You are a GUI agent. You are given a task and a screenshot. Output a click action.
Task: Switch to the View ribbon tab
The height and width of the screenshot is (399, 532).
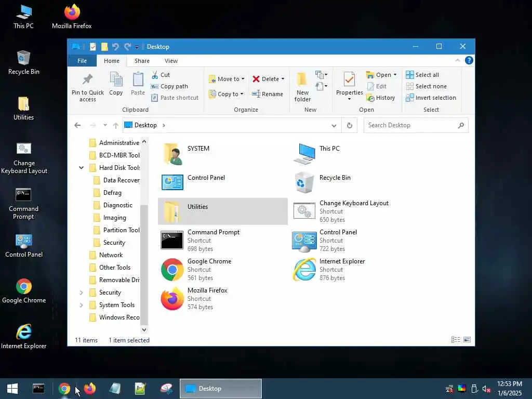coord(171,61)
